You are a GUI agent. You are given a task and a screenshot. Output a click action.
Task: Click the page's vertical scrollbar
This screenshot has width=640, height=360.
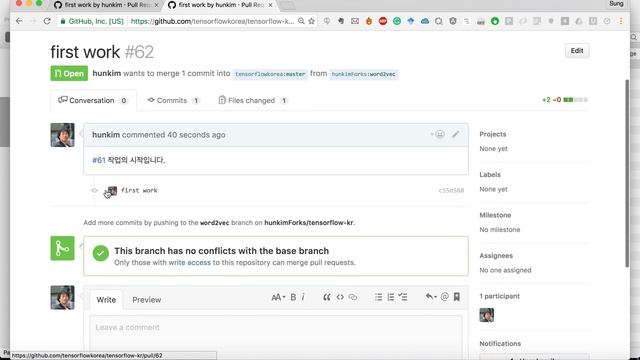[x=627, y=173]
